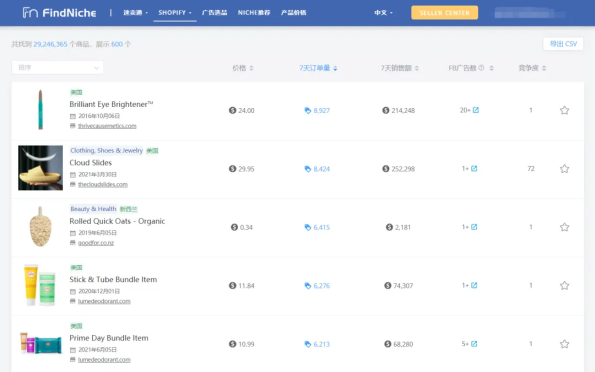Click the dollar icon beside price 24.00

pos(232,110)
